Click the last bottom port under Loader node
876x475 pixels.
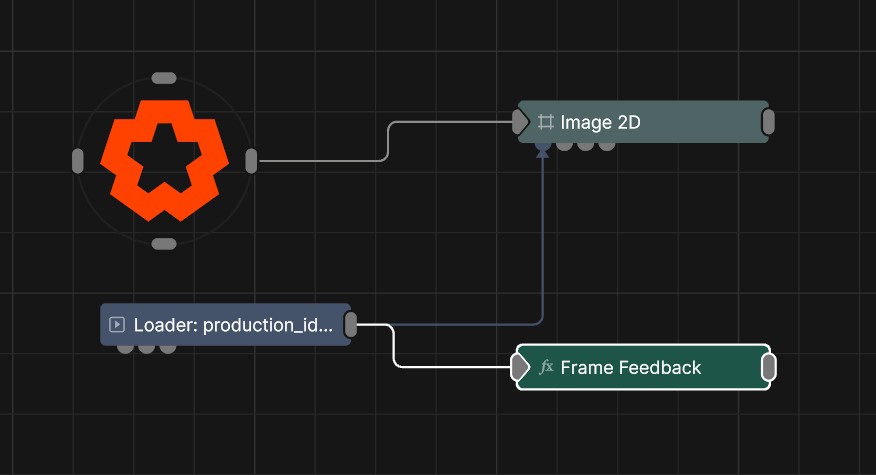(168, 348)
